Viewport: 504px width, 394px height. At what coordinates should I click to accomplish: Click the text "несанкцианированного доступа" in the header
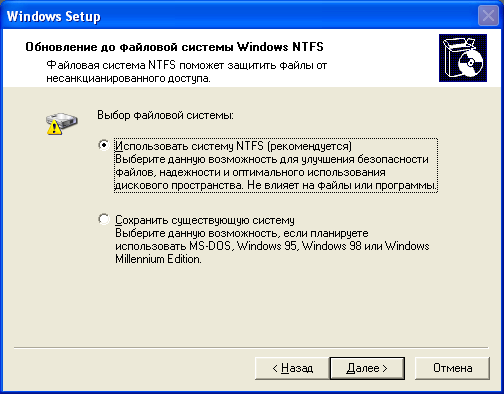tap(128, 79)
